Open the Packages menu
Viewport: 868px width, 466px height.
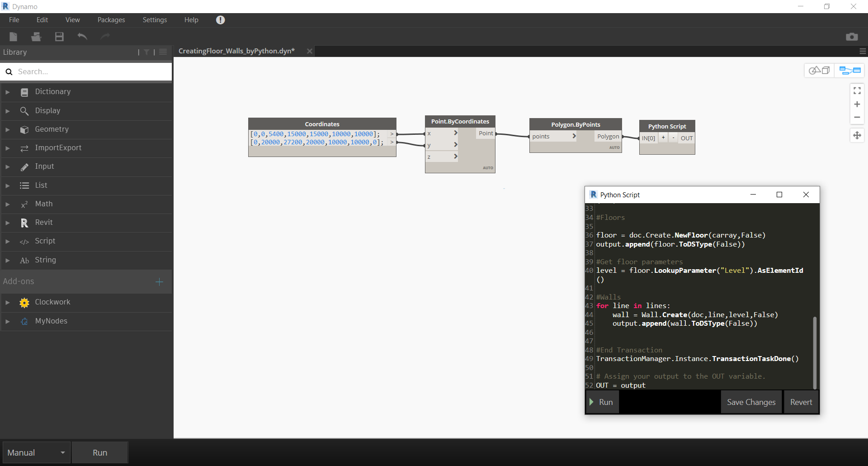point(111,20)
